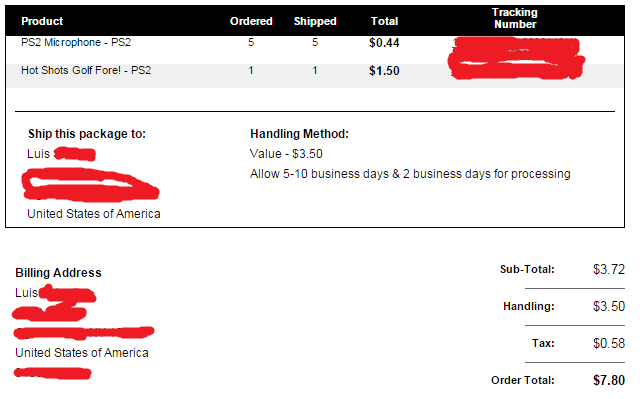The image size is (643, 399).
Task: Click the business days processing note
Action: [x=410, y=174]
